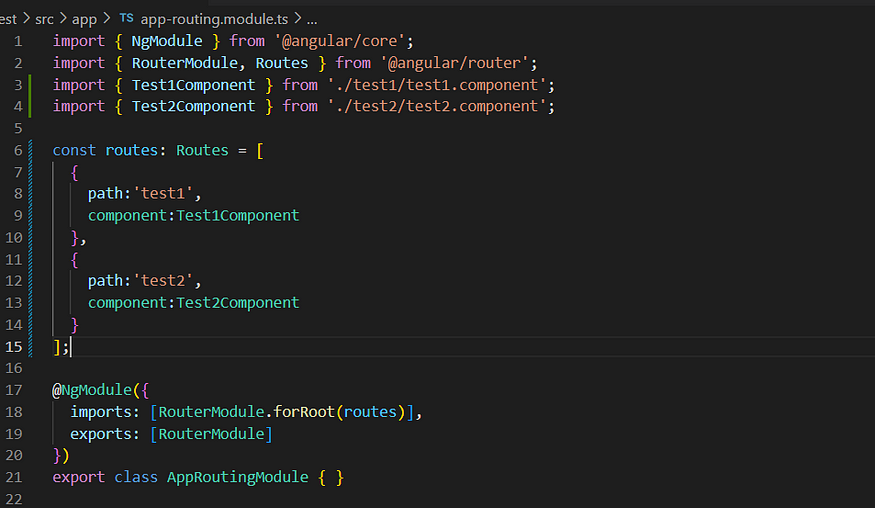Screen dimensions: 875x508
Task: Click imports property on line 18
Action: click(x=101, y=413)
